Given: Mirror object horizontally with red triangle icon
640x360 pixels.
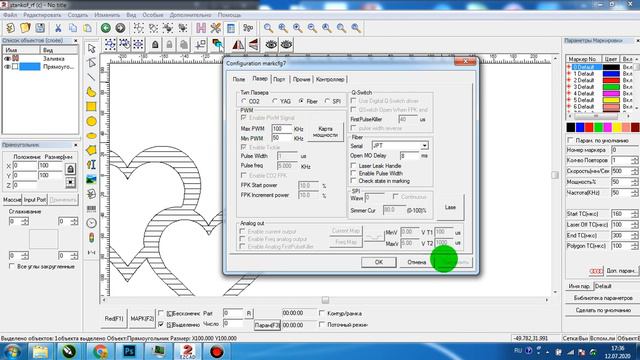Looking at the screenshot, I should point(238,44).
